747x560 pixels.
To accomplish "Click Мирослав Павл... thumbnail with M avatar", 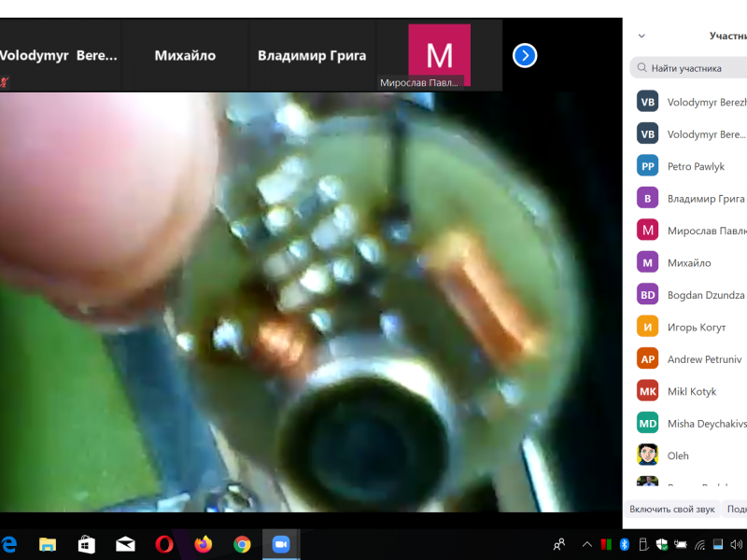I will pos(439,56).
